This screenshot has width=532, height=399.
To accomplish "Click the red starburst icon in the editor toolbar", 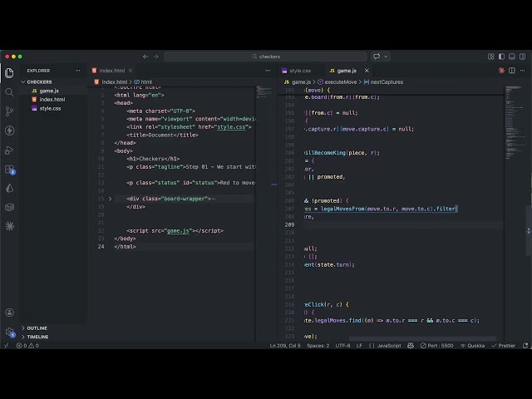I will click(x=501, y=71).
